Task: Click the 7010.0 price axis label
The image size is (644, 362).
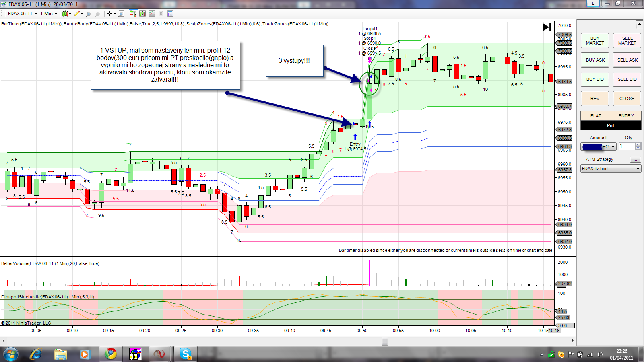Action: click(564, 25)
